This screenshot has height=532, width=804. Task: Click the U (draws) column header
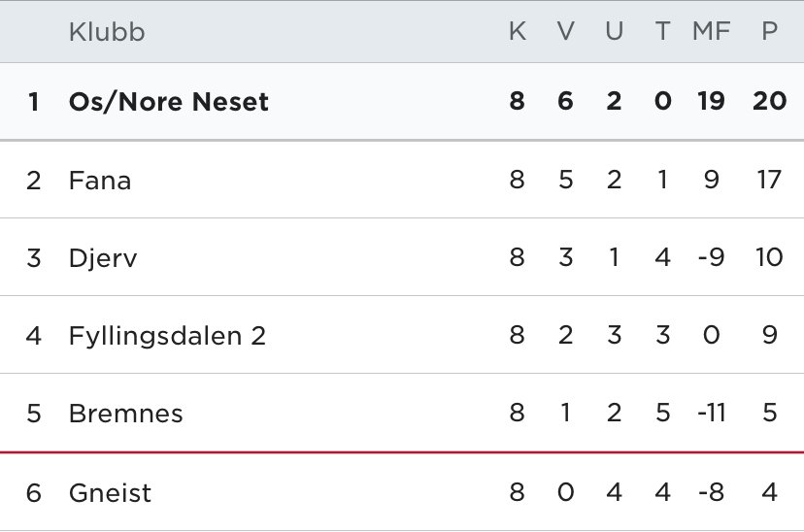(x=614, y=31)
